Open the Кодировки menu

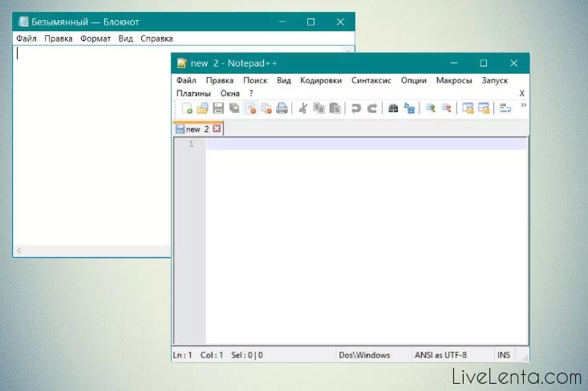(321, 80)
